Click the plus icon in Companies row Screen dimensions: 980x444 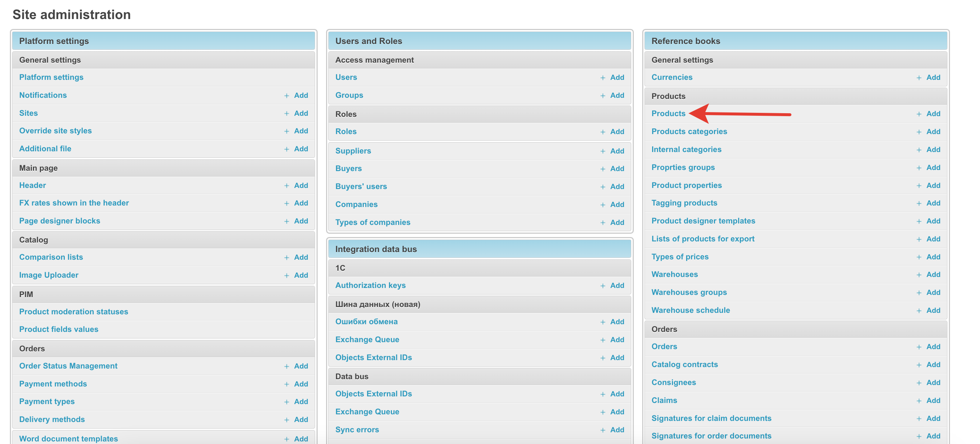coord(603,205)
